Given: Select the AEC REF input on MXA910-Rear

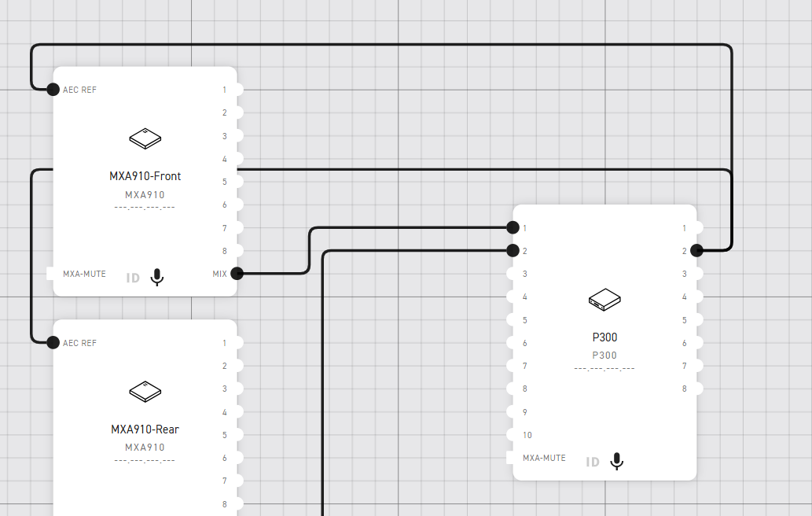Looking at the screenshot, I should (x=53, y=343).
